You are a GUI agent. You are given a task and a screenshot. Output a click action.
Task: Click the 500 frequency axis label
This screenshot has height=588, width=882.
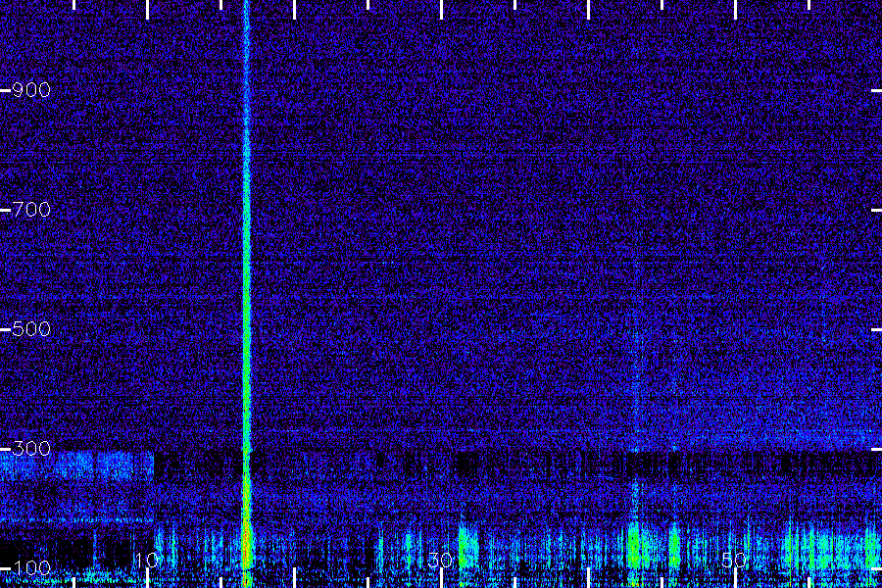(x=31, y=329)
